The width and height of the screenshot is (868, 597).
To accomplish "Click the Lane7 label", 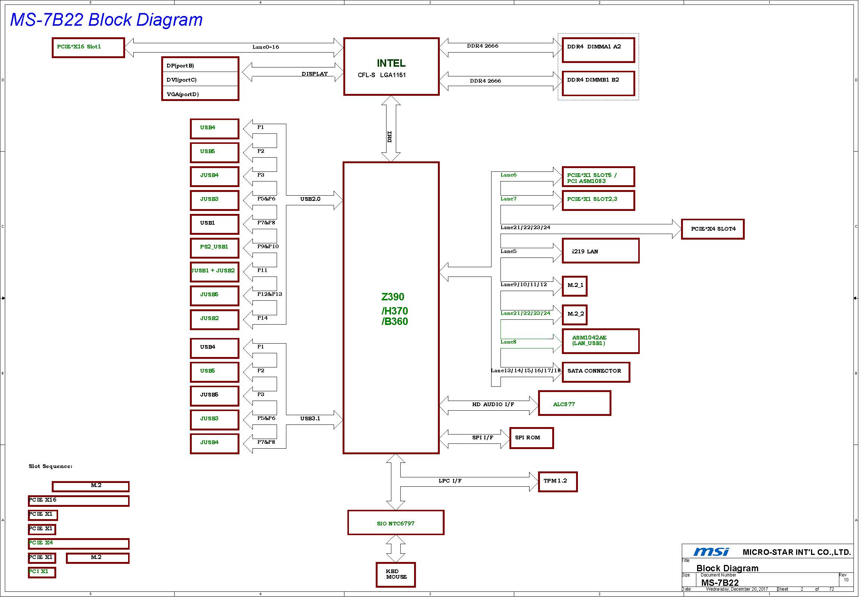I will 508,199.
